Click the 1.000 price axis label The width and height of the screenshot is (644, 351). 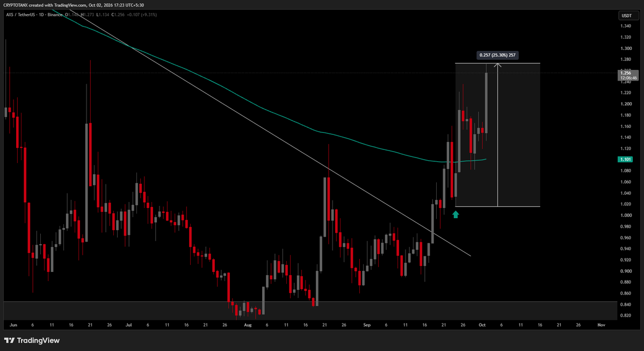[x=626, y=216]
